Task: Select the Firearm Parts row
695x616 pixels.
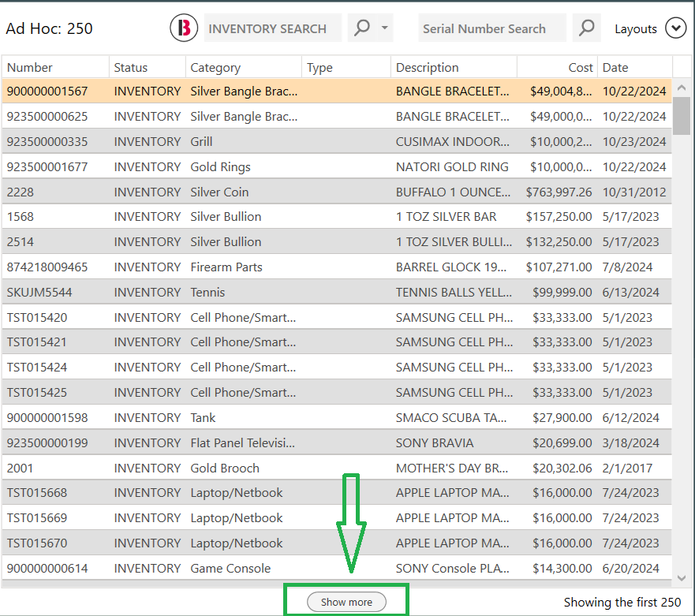Action: click(x=337, y=267)
